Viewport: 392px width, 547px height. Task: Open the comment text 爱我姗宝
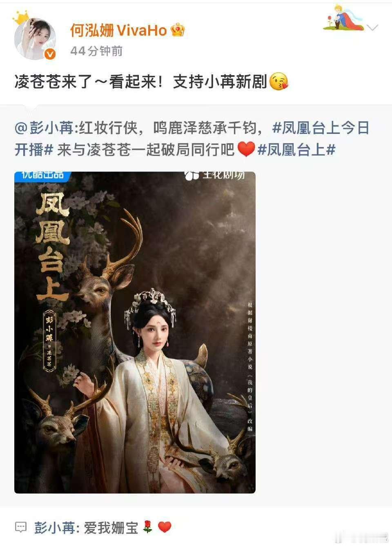pos(111,527)
